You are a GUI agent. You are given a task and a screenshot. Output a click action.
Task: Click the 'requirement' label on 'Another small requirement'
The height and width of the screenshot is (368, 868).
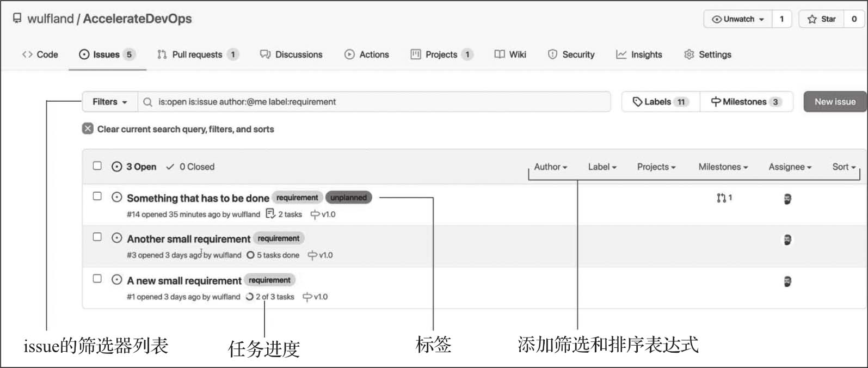click(279, 238)
